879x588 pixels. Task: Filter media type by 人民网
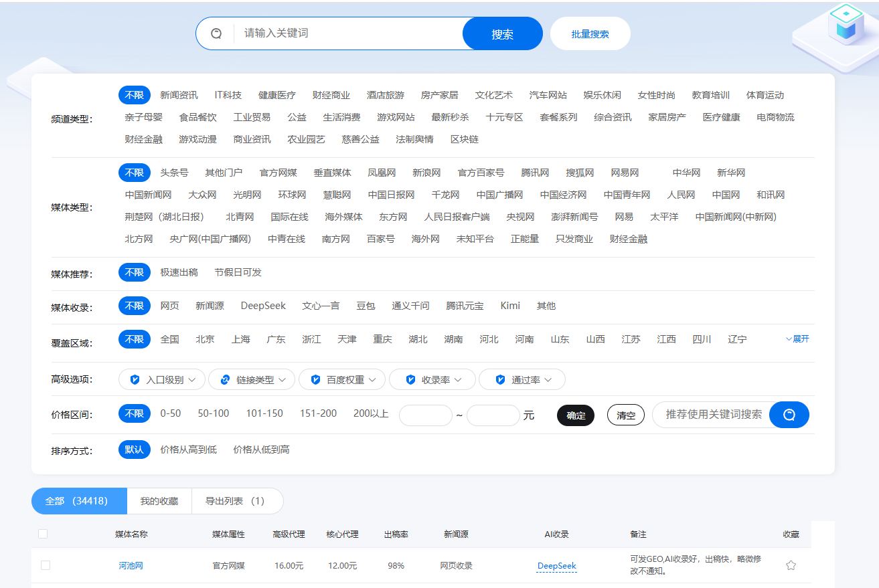(x=681, y=195)
